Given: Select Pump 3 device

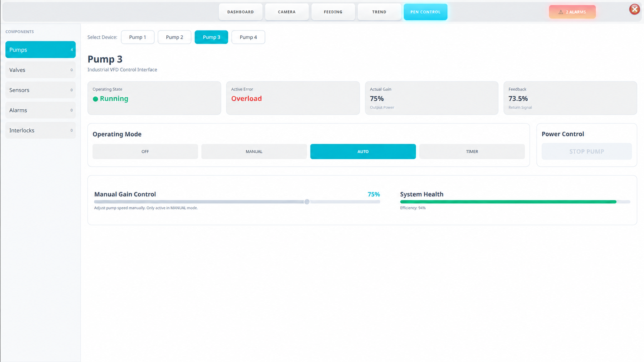Looking at the screenshot, I should 211,37.
